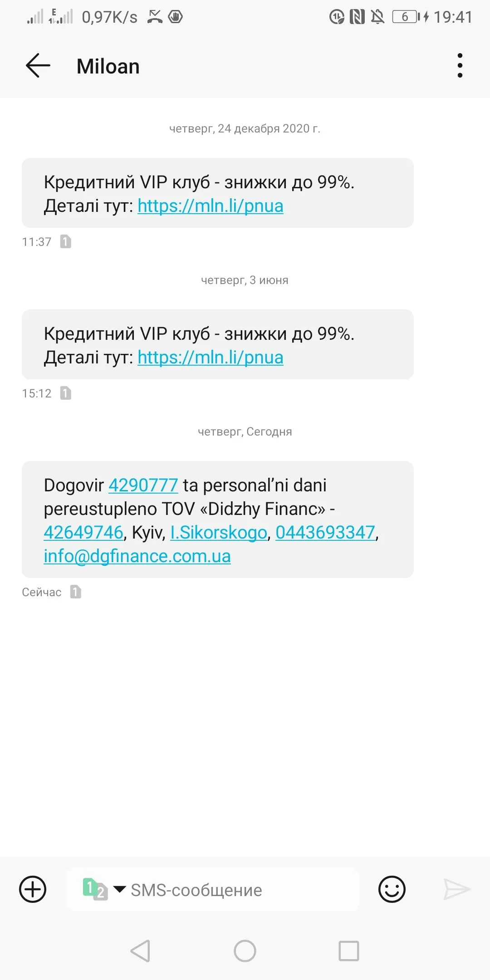Open the emoji smiley picker
This screenshot has width=490, height=980.
[392, 889]
